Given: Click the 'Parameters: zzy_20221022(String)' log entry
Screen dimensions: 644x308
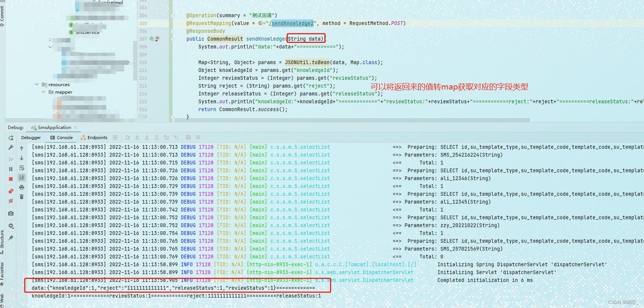Looking at the screenshot, I should (452, 226).
